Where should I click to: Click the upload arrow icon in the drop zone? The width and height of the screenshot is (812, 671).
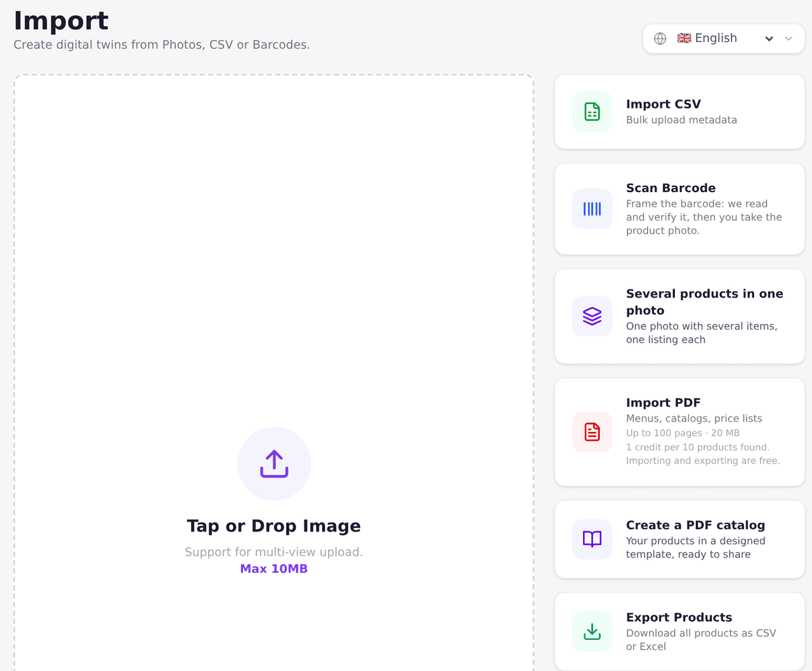point(274,464)
